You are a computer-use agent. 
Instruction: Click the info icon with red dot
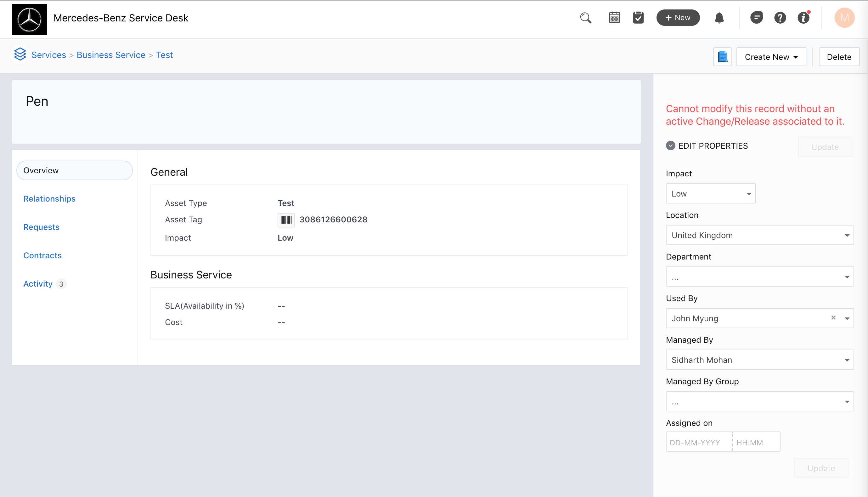(x=803, y=18)
